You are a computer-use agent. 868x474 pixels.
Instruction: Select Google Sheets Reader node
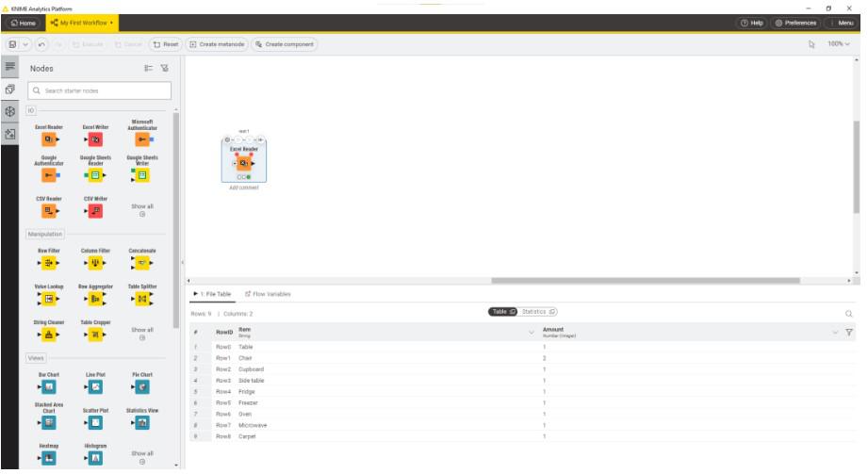click(95, 175)
